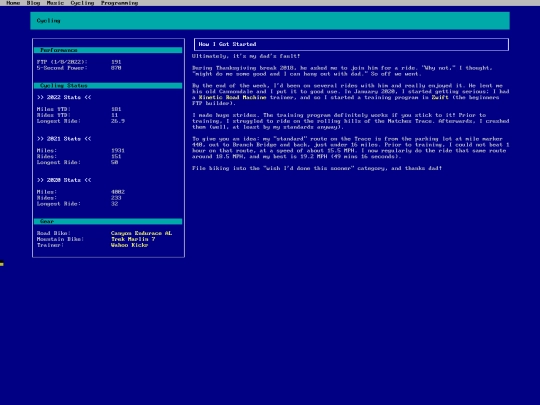The width and height of the screenshot is (540, 405).
Task: Click the 5-Second Power label
Action: point(62,68)
